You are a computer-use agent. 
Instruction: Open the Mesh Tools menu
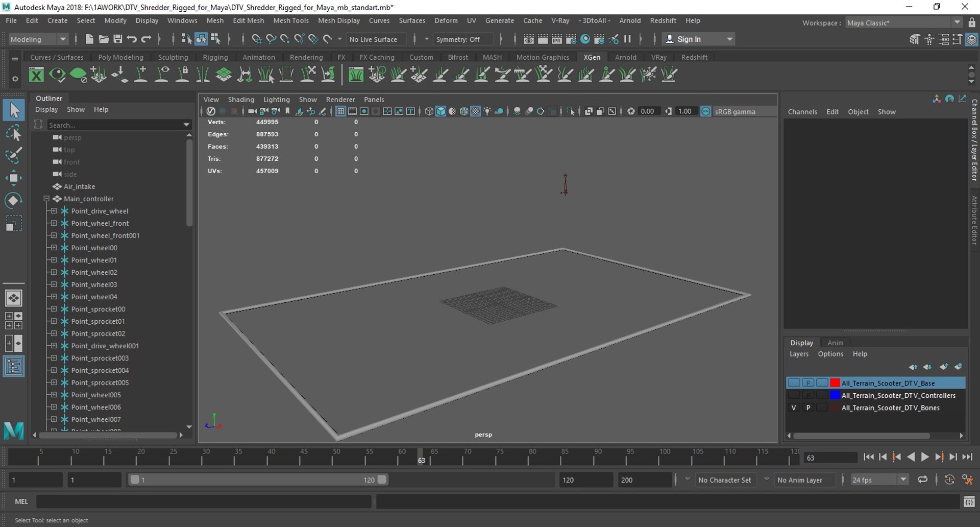291,20
